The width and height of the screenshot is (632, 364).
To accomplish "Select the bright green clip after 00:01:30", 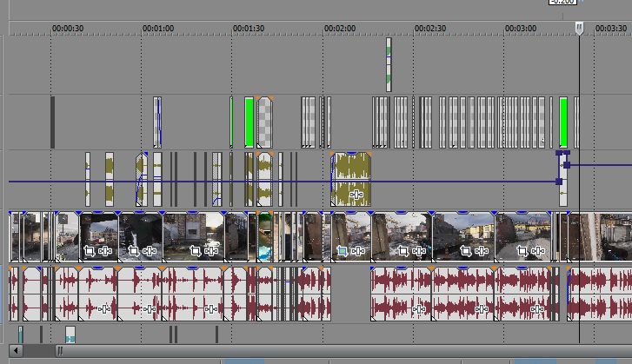I will [x=249, y=122].
